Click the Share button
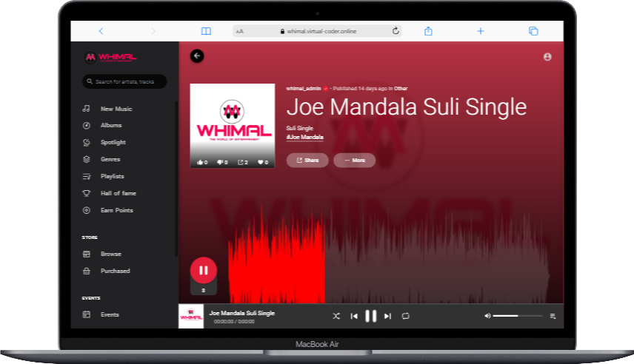Image resolution: width=634 pixels, height=364 pixels. 307,161
